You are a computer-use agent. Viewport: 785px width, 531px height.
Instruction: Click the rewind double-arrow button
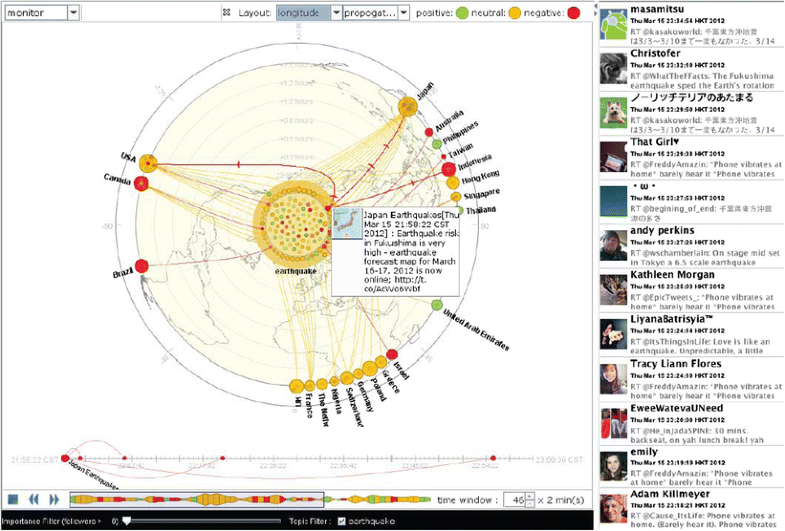point(34,499)
